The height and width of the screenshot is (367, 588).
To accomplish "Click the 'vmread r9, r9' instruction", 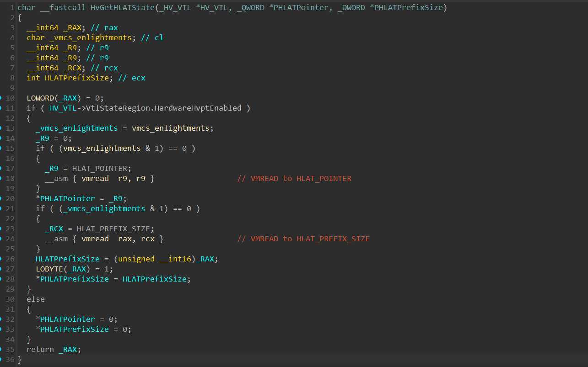I will point(113,179).
